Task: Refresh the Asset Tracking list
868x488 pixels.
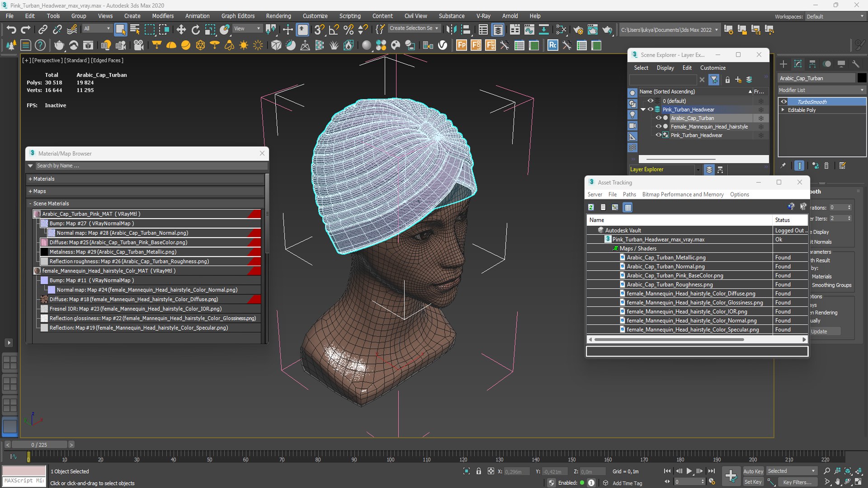Action: tap(591, 207)
